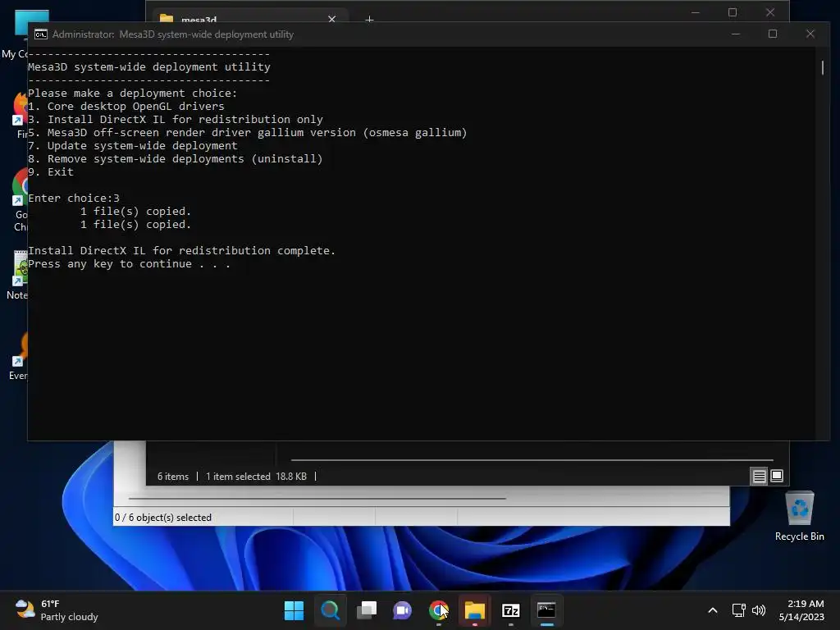
Task: Minimize the File Explorer window
Action: click(x=696, y=11)
